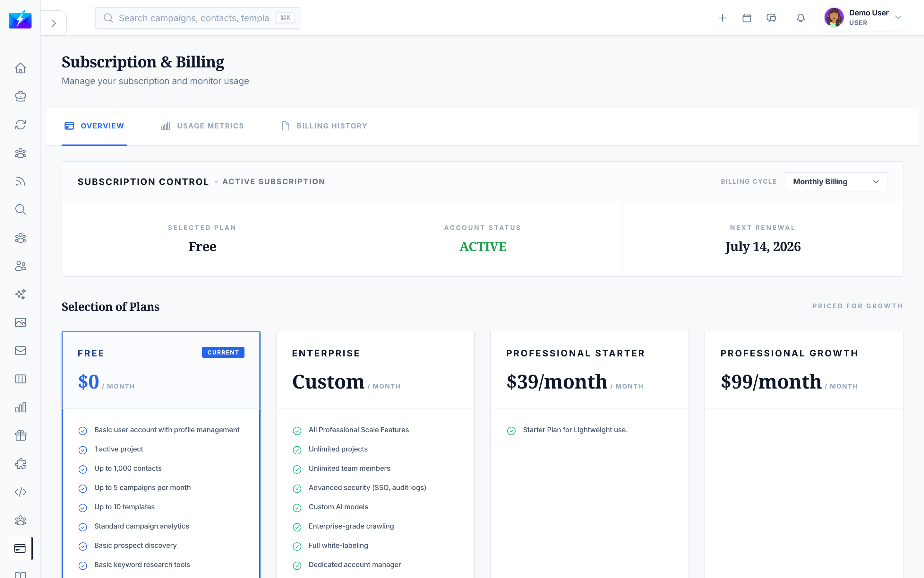
Task: Select the Professional Starter plan card title
Action: point(575,353)
